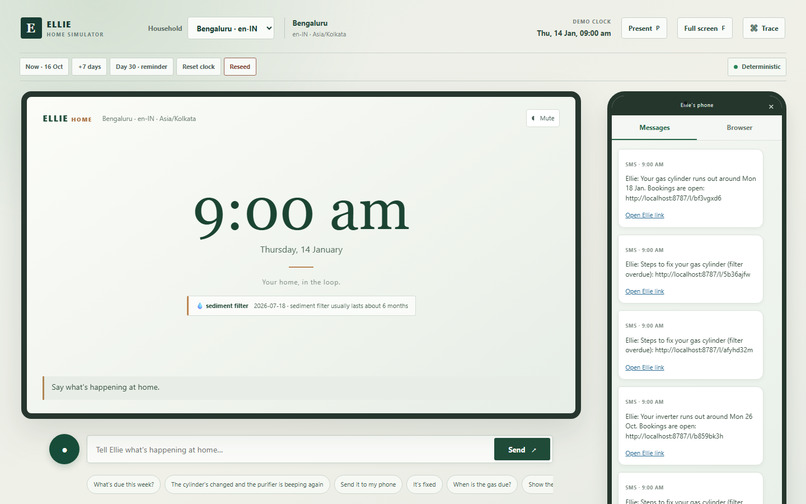Switch to the Browser tab
Image resolution: width=806 pixels, height=504 pixels.
(739, 128)
